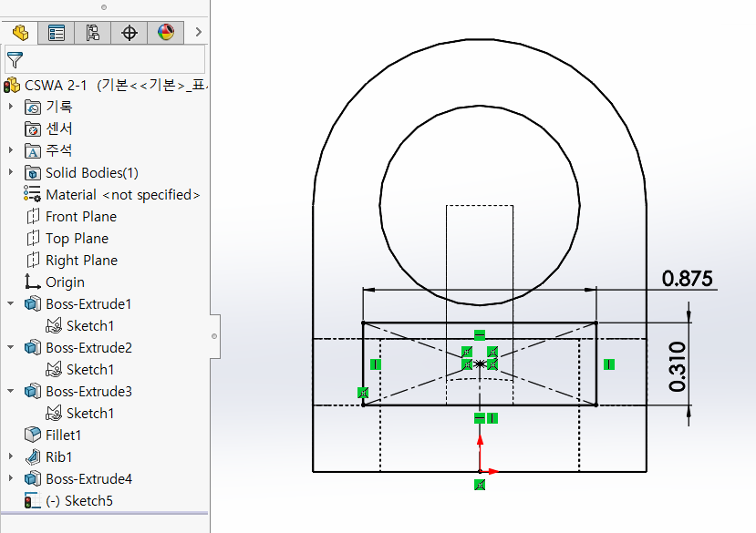The width and height of the screenshot is (756, 533).
Task: Click vertical relation icon on rectangle right edge
Action: pyautogui.click(x=609, y=364)
